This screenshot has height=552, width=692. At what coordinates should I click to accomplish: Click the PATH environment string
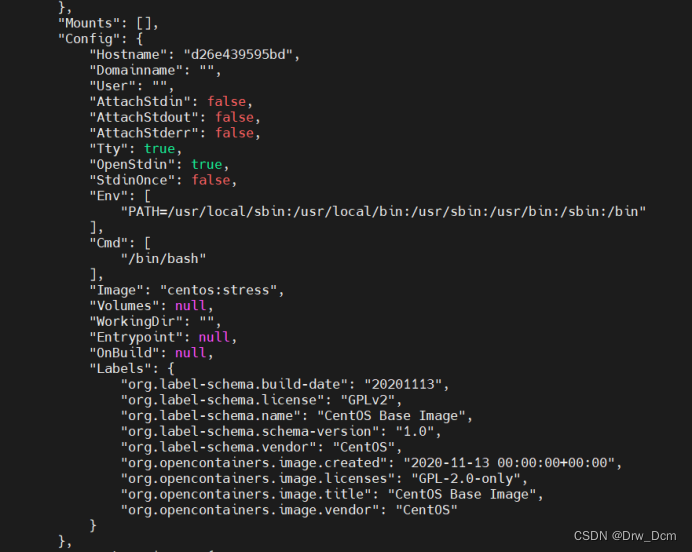click(x=383, y=212)
